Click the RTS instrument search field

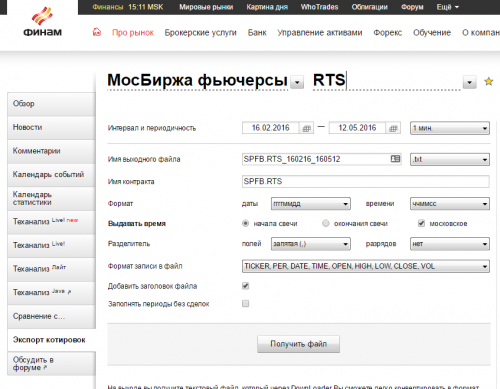coord(387,81)
